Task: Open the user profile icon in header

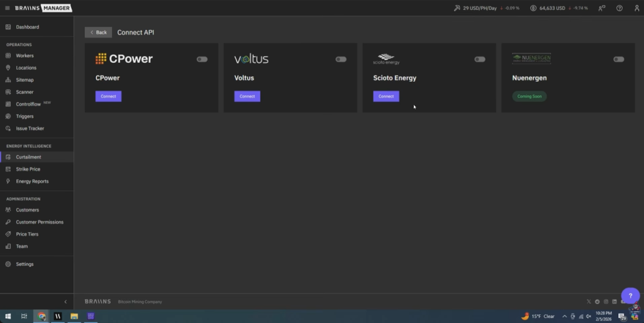Action: (x=636, y=8)
